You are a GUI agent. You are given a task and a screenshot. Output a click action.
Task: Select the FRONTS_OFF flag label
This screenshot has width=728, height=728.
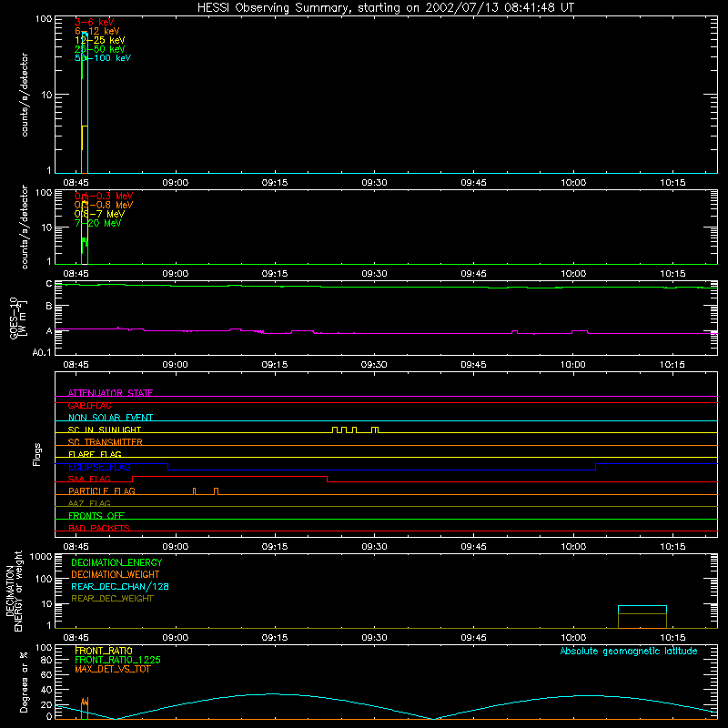96,515
